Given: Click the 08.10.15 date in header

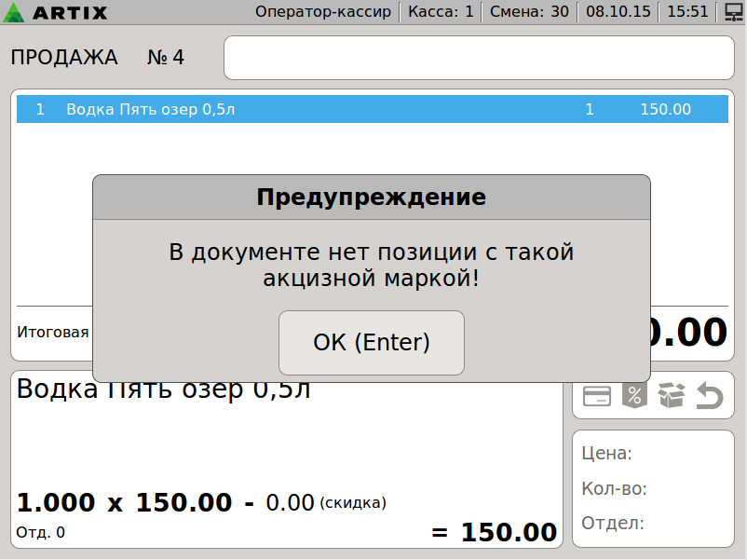Looking at the screenshot, I should click(617, 12).
